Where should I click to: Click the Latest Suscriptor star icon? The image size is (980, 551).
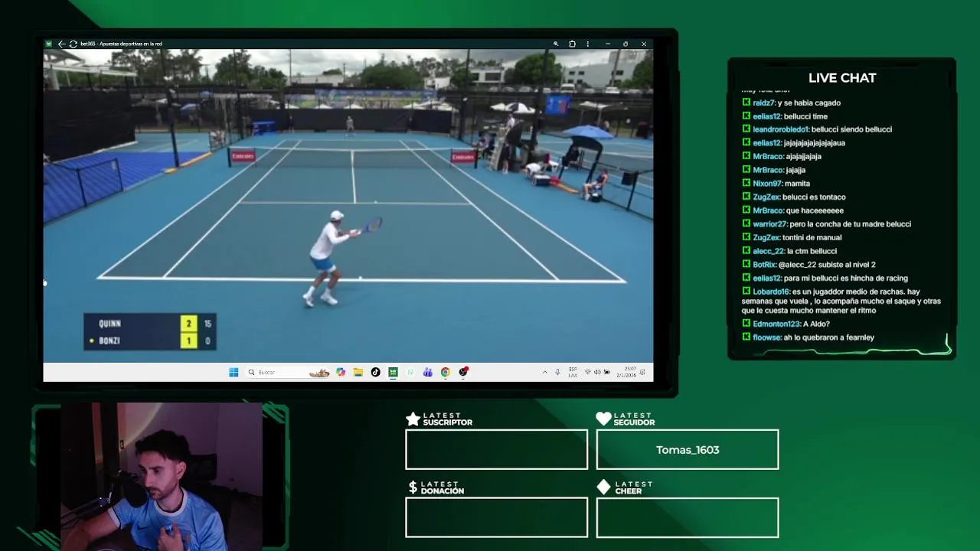point(413,419)
